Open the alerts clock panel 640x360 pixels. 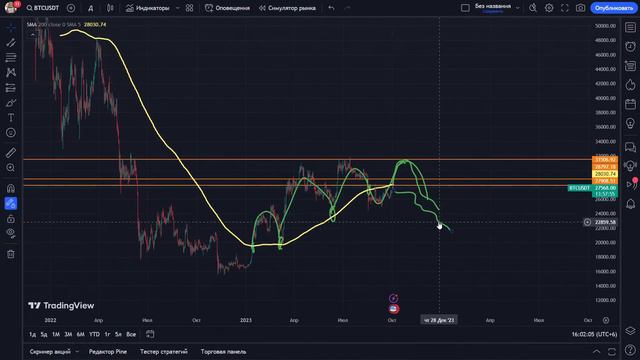pos(631,46)
